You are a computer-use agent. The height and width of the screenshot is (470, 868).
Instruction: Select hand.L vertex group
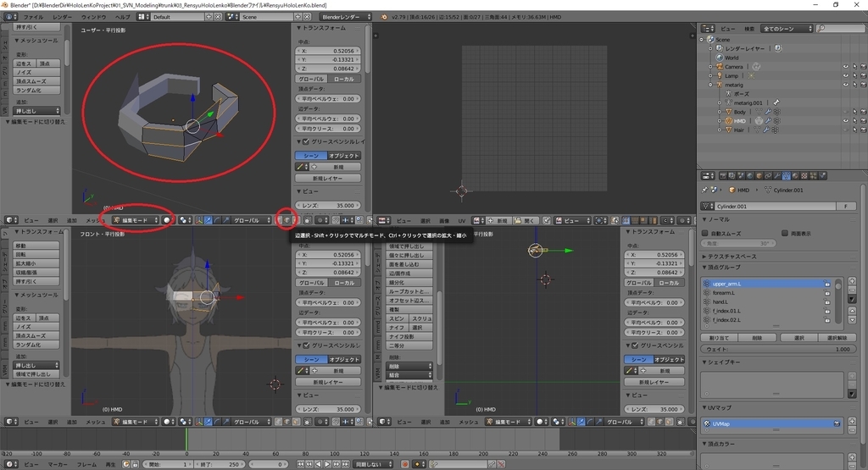click(x=768, y=302)
